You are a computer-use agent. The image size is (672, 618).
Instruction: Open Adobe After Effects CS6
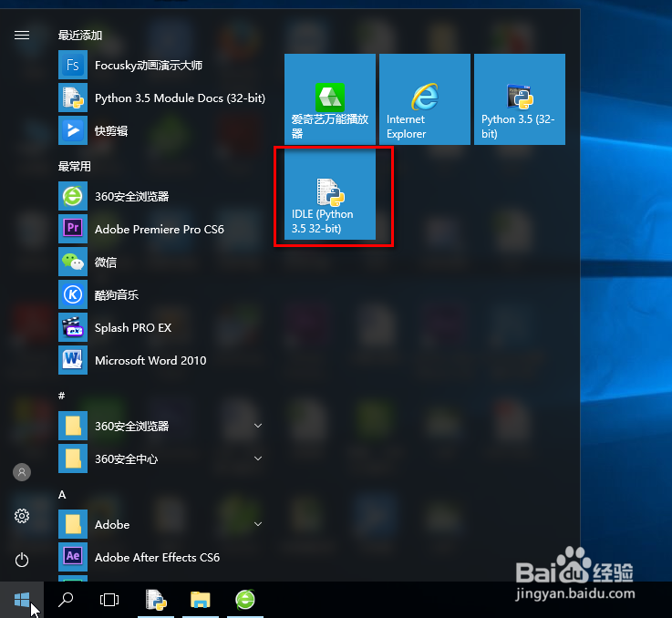point(162,557)
